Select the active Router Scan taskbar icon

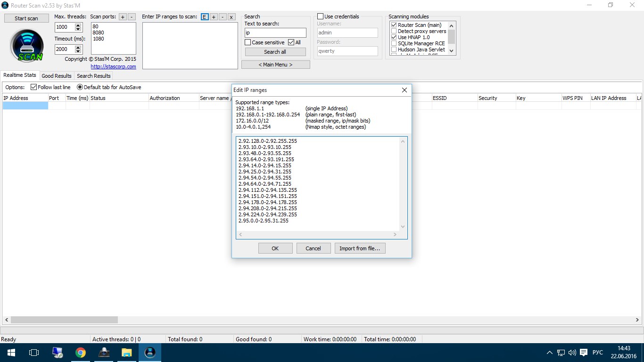coord(150,353)
